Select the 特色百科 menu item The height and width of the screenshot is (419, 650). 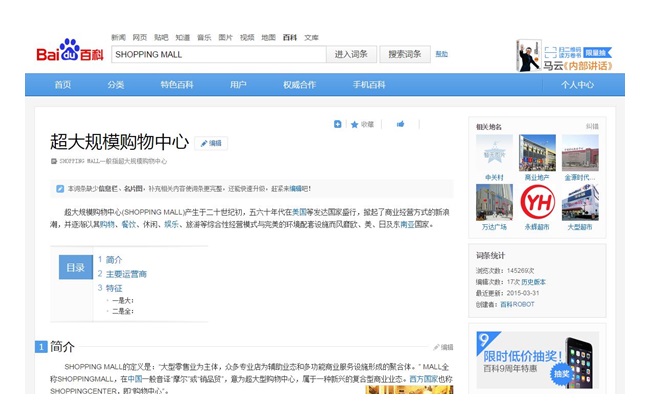pyautogui.click(x=177, y=85)
